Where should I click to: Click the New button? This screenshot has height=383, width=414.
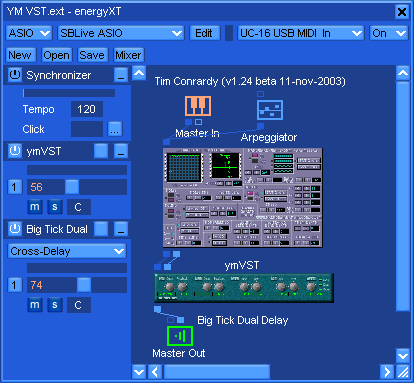pos(21,55)
